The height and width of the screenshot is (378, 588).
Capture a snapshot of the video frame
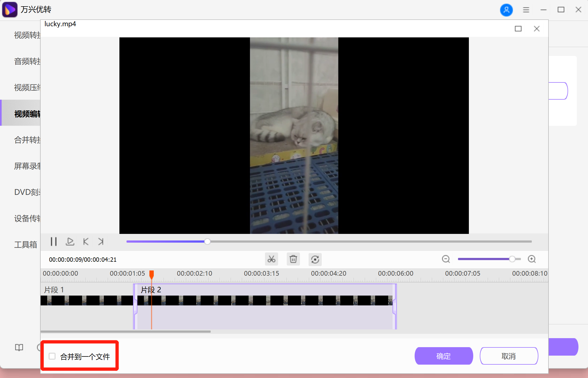(x=70, y=241)
